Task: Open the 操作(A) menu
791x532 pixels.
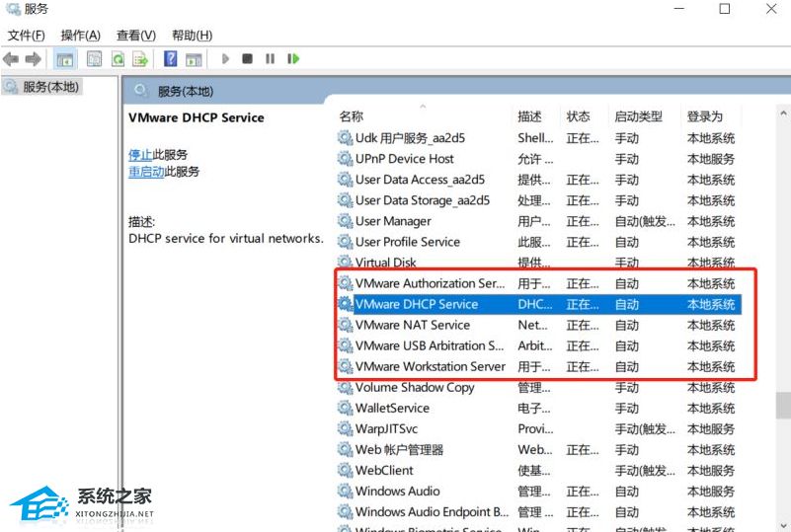Action: (x=81, y=36)
